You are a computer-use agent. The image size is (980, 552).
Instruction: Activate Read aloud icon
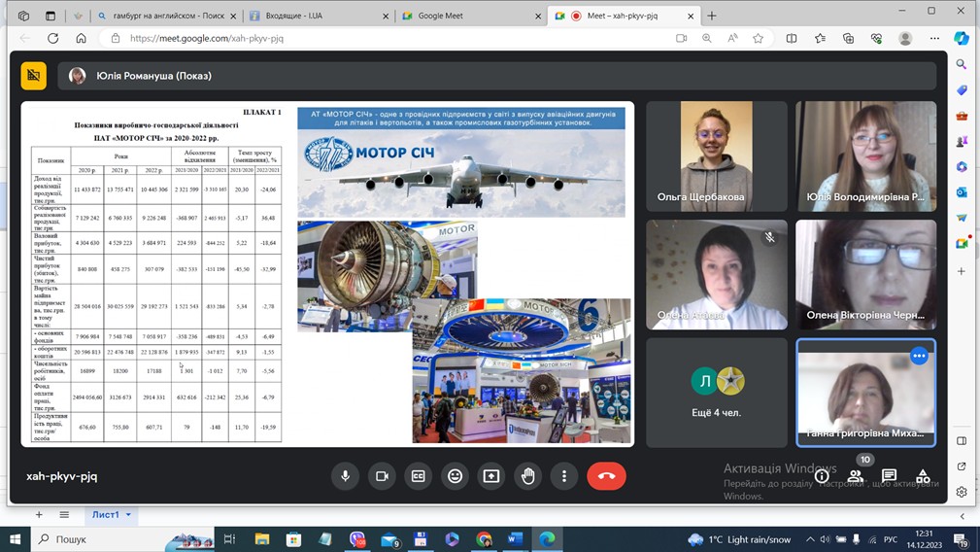[732, 38]
